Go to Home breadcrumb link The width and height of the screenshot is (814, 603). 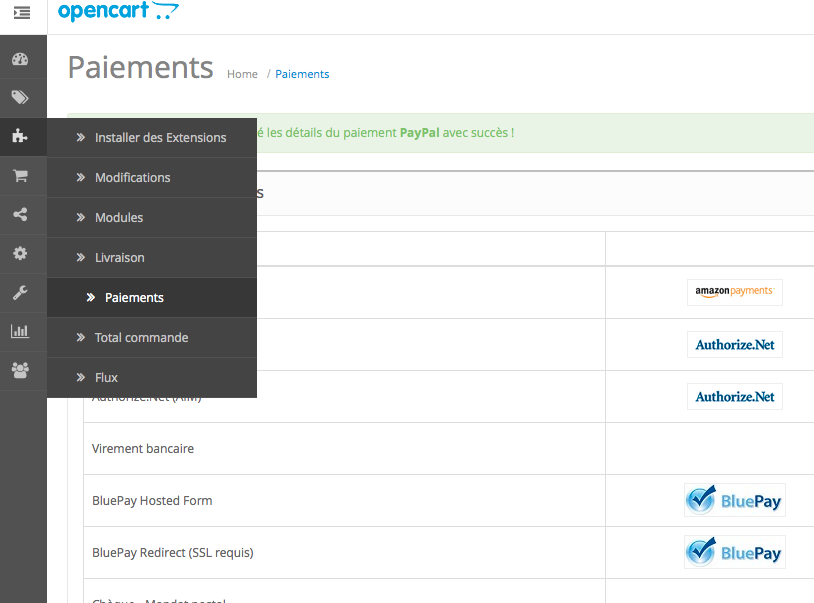(242, 74)
